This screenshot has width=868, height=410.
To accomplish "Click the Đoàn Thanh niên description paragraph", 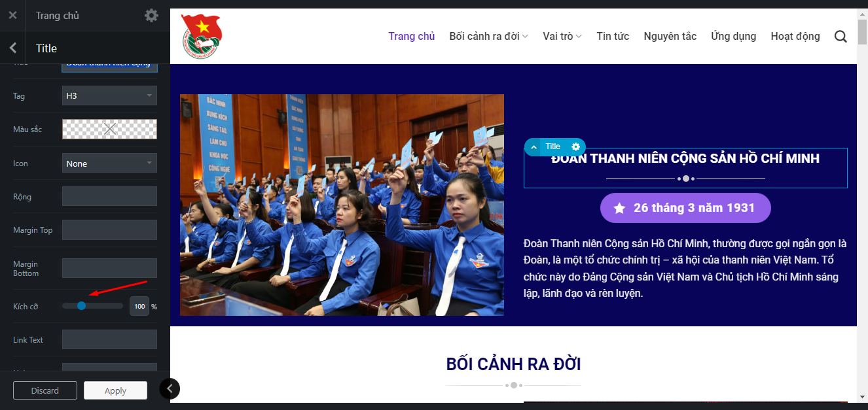I will (685, 268).
